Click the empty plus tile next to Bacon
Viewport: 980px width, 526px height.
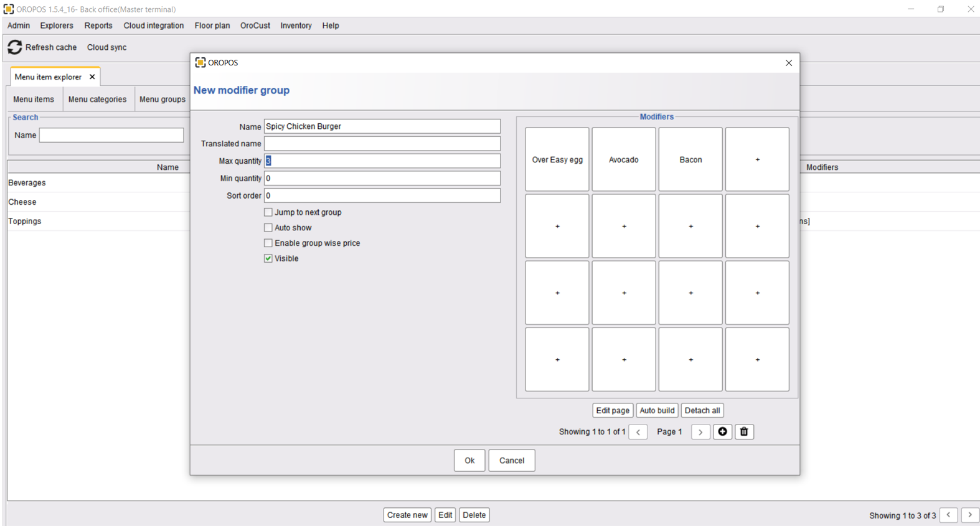click(x=757, y=159)
